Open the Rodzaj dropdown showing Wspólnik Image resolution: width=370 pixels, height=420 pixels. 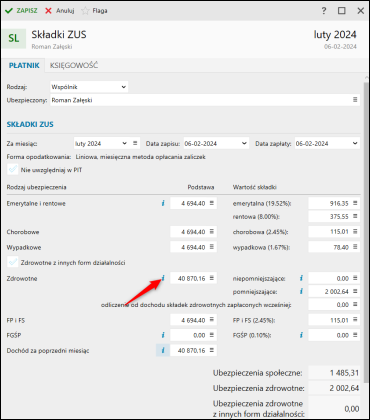pyautogui.click(x=89, y=87)
